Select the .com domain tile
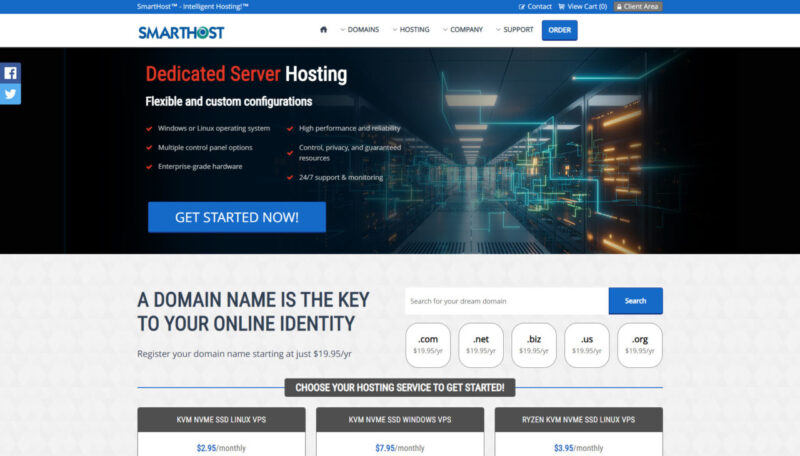Viewport: 800px width, 456px height. click(x=427, y=345)
